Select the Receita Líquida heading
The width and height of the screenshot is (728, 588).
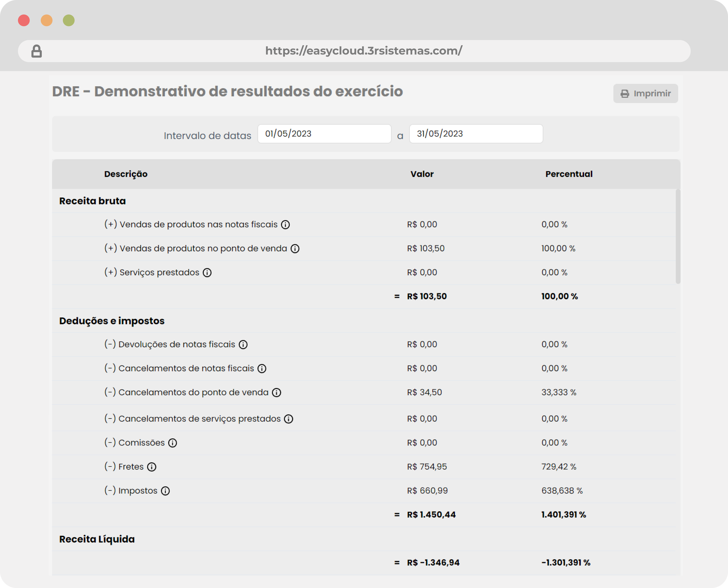click(97, 539)
